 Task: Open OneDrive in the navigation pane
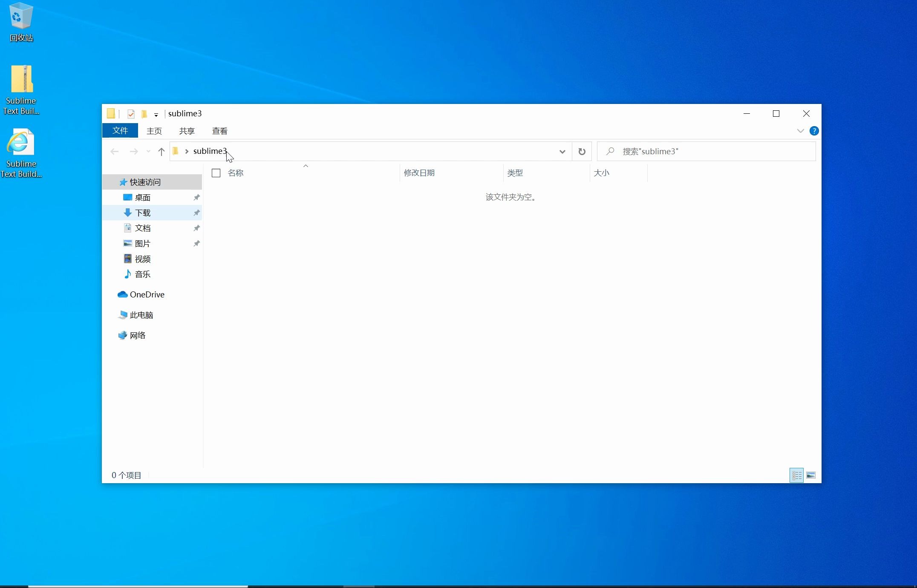152,294
